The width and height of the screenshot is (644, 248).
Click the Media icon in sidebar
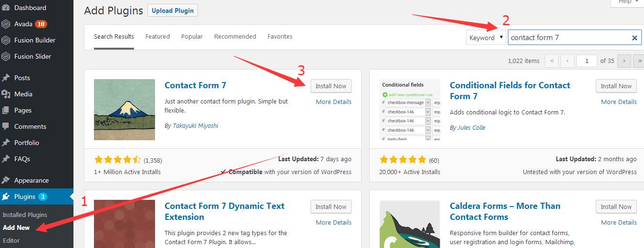(6, 94)
